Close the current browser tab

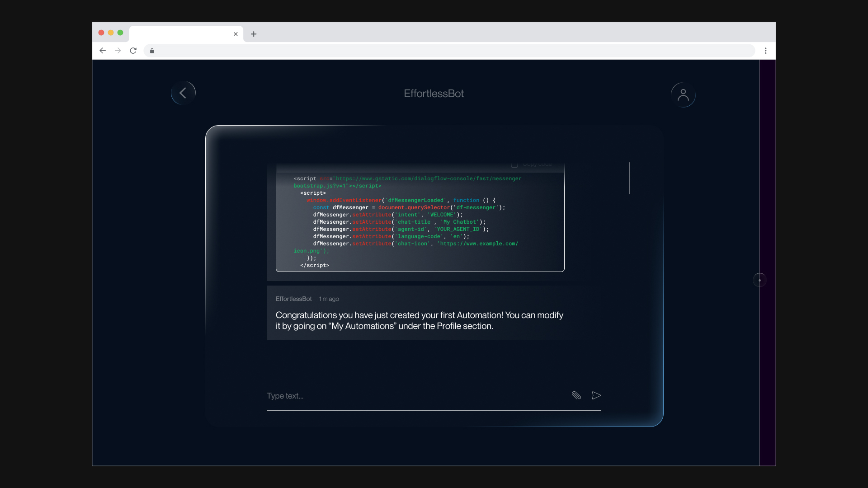(x=236, y=34)
